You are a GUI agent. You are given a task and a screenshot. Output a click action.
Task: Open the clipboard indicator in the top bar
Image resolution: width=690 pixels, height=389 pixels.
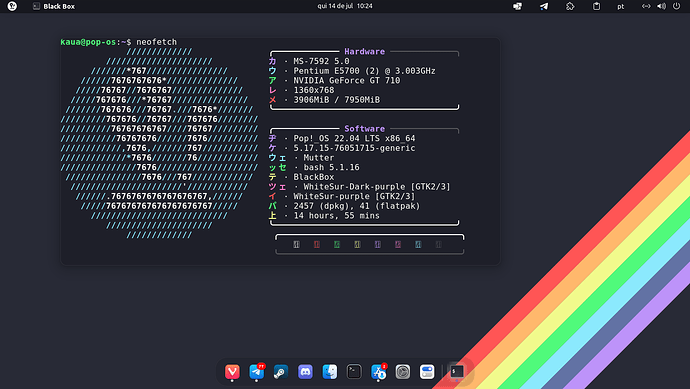click(x=596, y=6)
